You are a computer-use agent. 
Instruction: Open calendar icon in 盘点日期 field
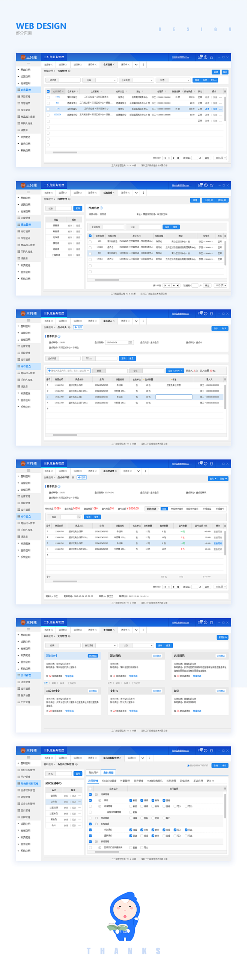pyautogui.click(x=130, y=342)
